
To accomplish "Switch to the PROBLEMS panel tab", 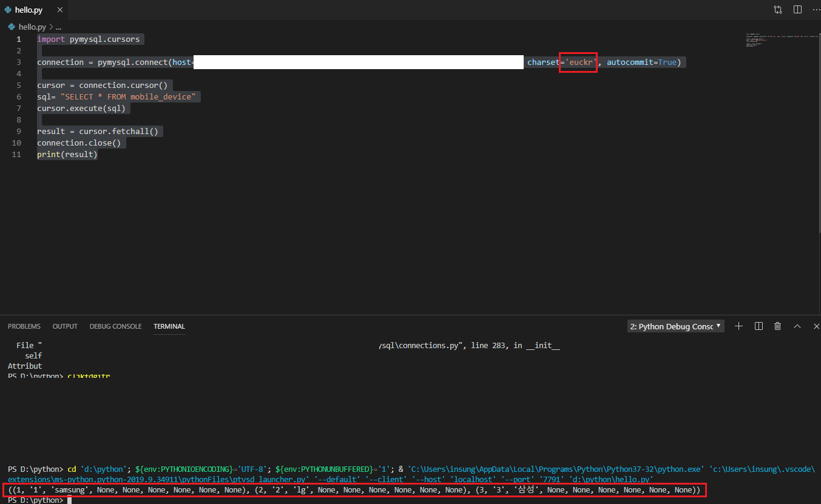I will (24, 326).
